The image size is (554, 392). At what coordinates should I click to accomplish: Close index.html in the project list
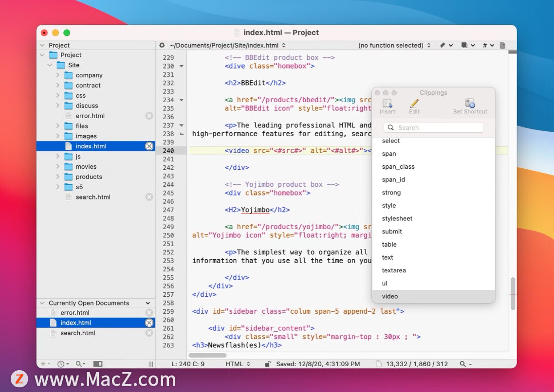(149, 146)
